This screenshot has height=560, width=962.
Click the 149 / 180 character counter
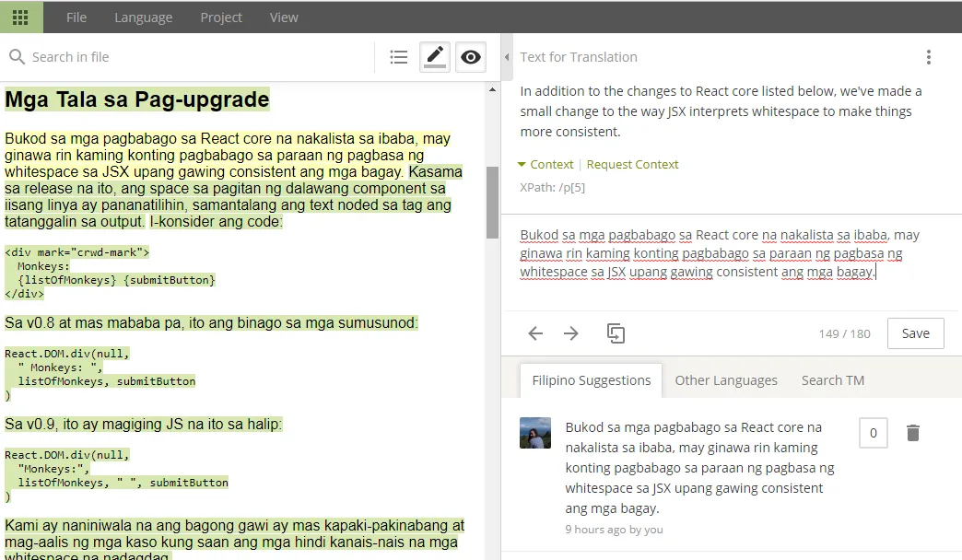pyautogui.click(x=844, y=333)
